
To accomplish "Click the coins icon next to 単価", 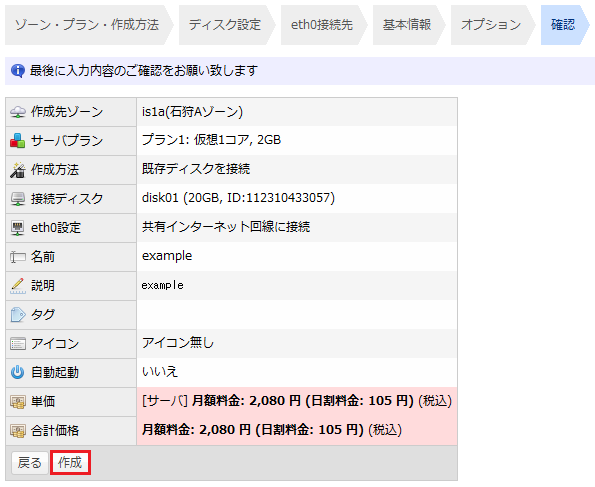I will [18, 402].
